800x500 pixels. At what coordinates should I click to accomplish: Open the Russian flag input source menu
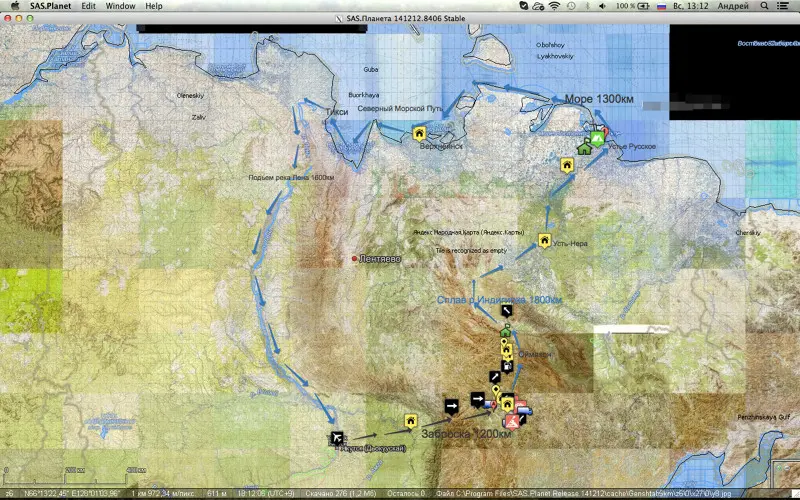click(660, 6)
